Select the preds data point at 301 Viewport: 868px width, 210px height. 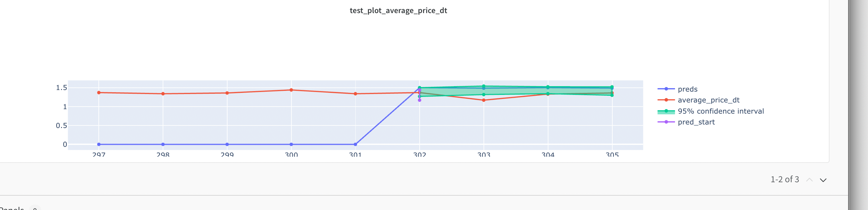click(x=355, y=144)
